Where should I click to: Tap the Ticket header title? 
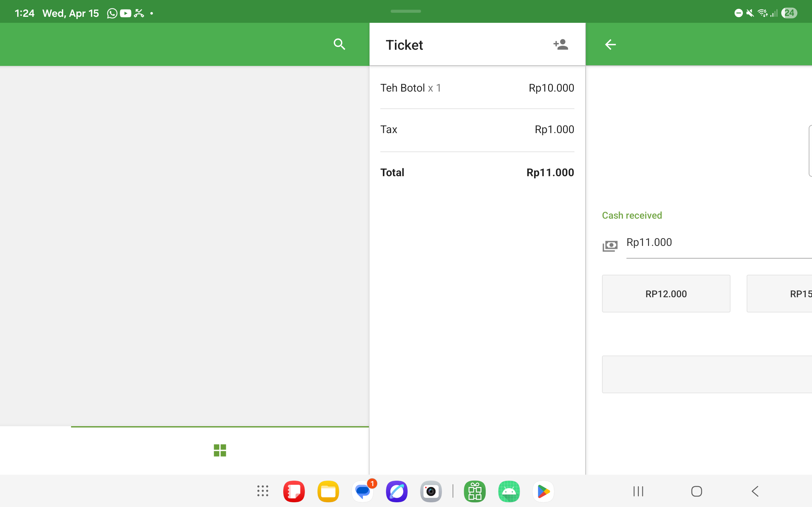pos(404,45)
